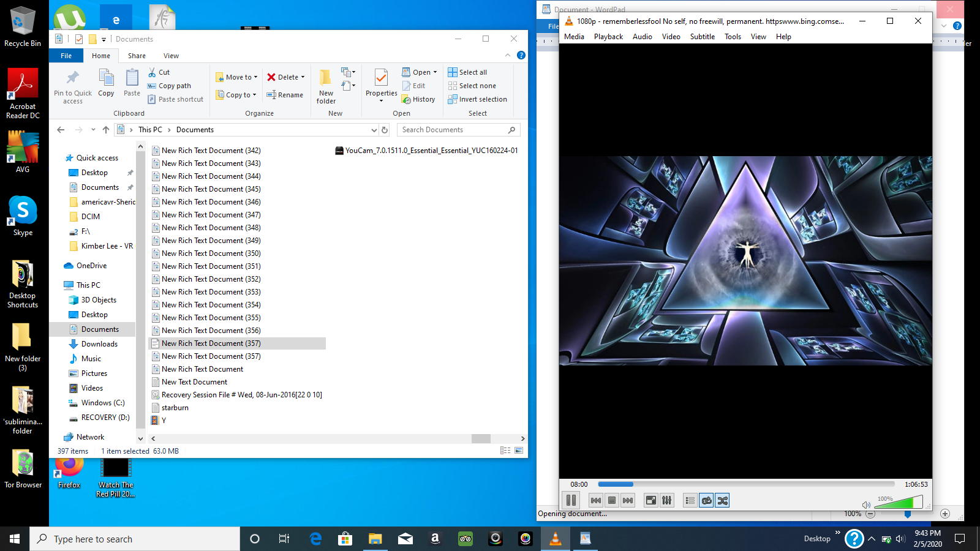Select OneDrive in navigation pane
980x551 pixels.
[85, 266]
